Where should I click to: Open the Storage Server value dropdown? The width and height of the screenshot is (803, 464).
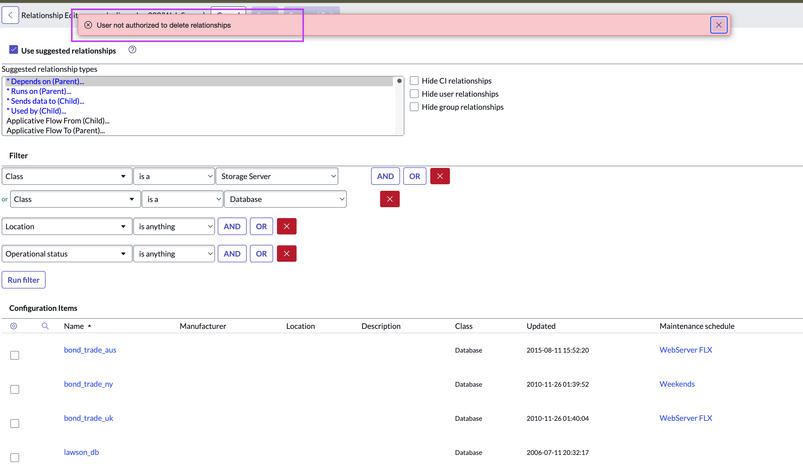pyautogui.click(x=277, y=176)
